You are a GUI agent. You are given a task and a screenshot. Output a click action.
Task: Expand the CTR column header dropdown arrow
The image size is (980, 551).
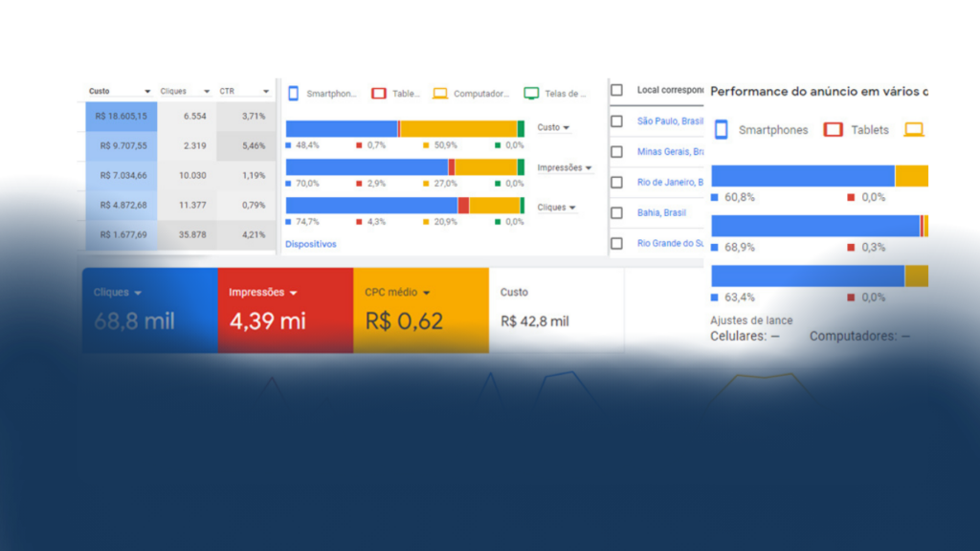[x=266, y=92]
